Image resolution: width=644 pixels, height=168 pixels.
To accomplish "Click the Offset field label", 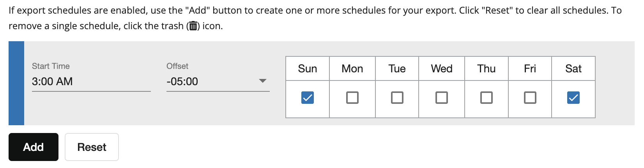I will pyautogui.click(x=177, y=66).
